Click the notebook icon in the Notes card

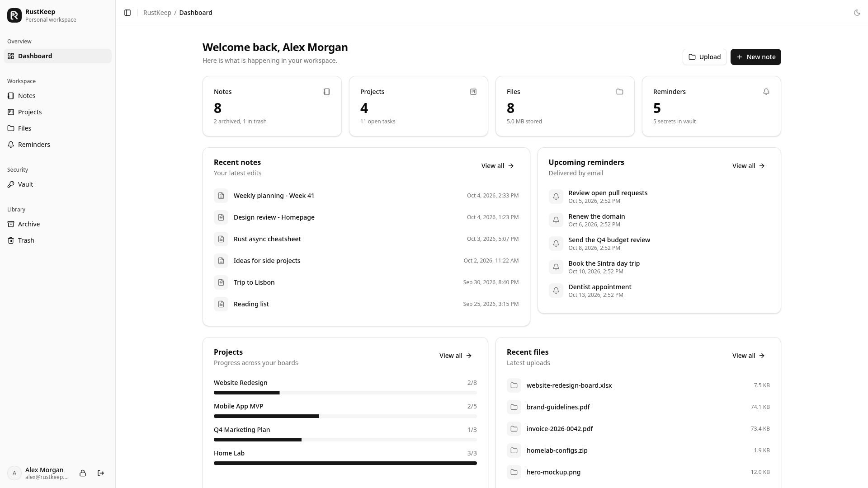327,92
